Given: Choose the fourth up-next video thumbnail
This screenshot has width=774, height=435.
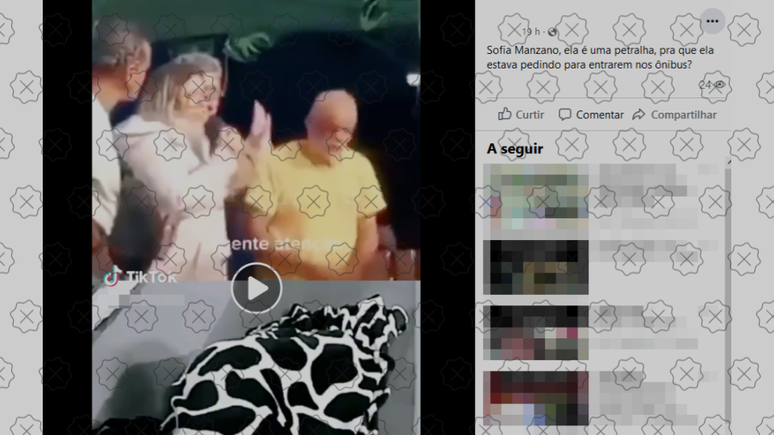Looking at the screenshot, I should tap(535, 398).
